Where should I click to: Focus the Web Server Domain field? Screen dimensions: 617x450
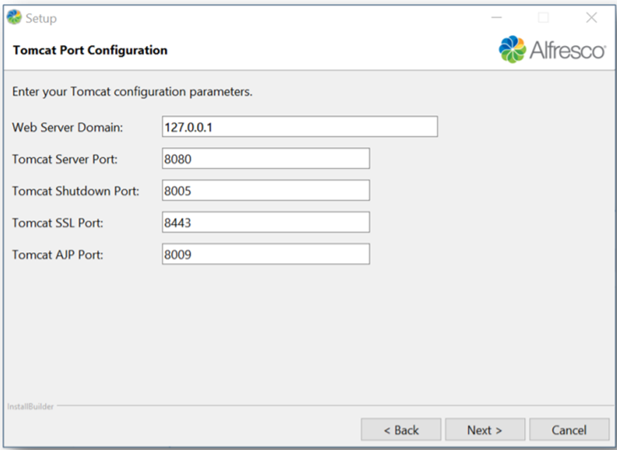[299, 127]
